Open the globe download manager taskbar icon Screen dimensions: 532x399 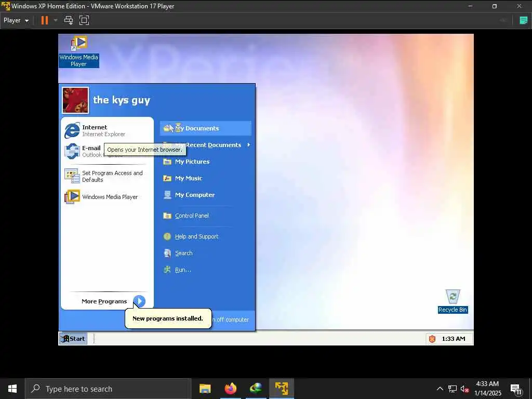[256, 389]
